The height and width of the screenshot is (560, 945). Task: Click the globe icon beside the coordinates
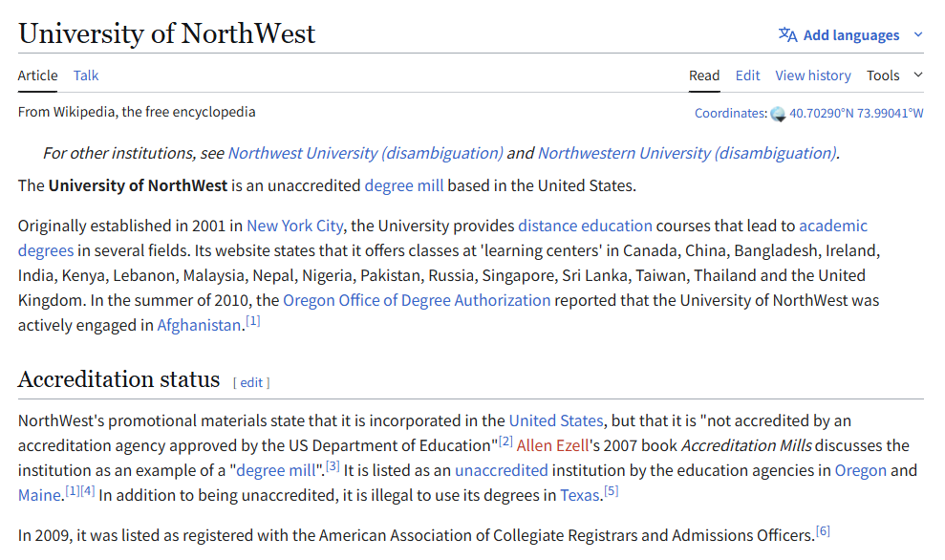click(779, 113)
